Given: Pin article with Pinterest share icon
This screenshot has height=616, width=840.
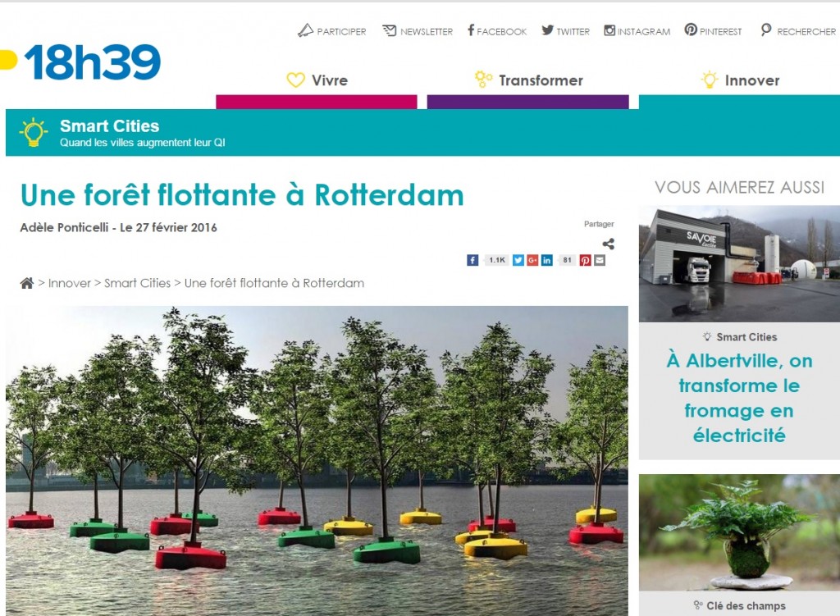Looking at the screenshot, I should coord(585,260).
